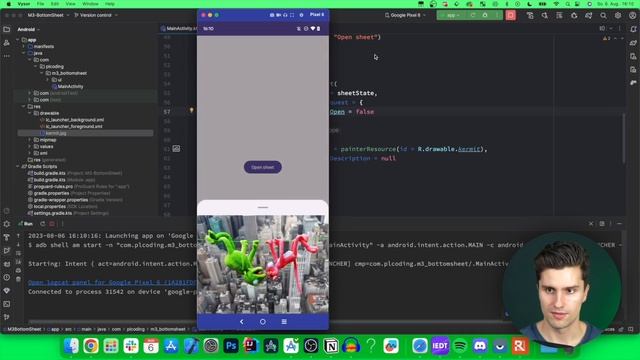Collapse the drawable folder in the project tree

(30, 113)
